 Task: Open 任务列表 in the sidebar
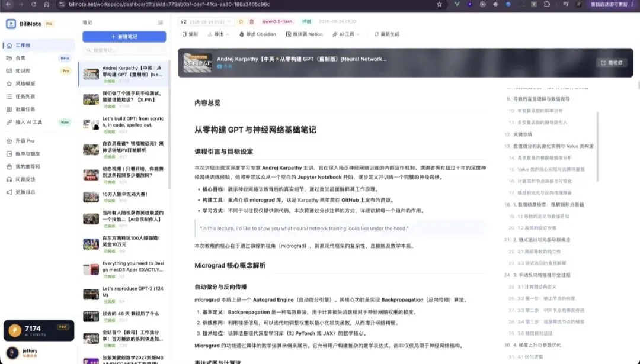39,96
